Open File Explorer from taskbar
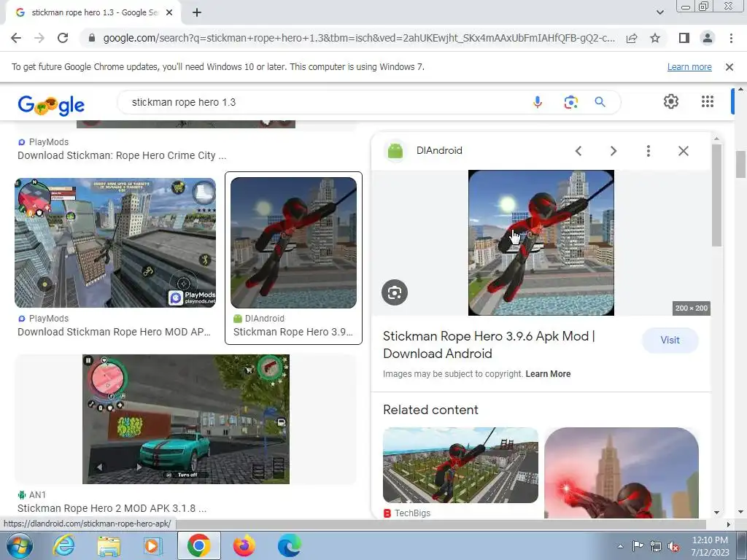747x560 pixels. (x=109, y=545)
